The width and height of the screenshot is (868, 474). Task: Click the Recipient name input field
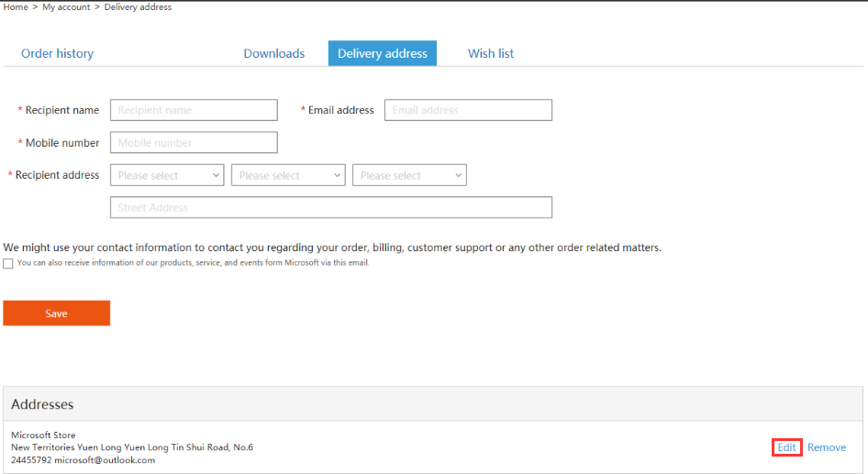194,110
